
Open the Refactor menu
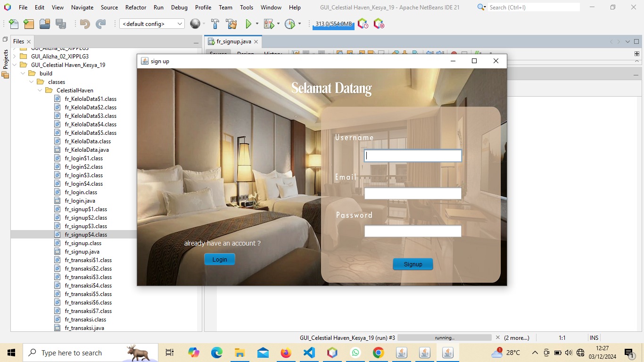pyautogui.click(x=136, y=8)
